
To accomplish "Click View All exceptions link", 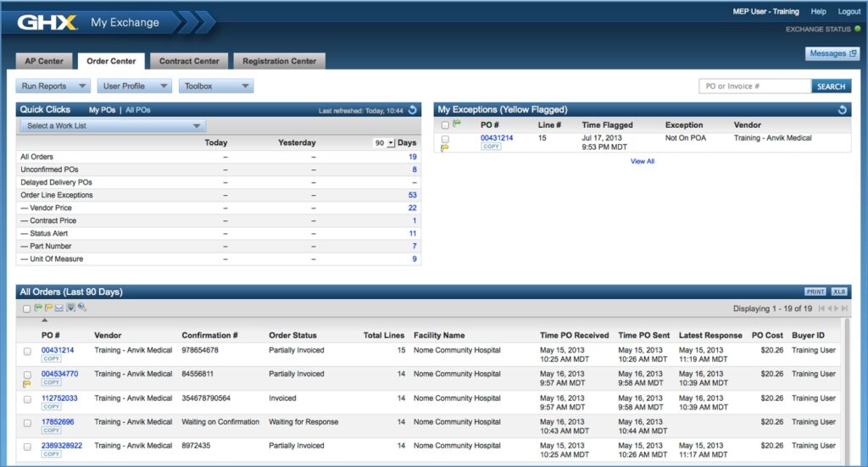I will pyautogui.click(x=643, y=161).
